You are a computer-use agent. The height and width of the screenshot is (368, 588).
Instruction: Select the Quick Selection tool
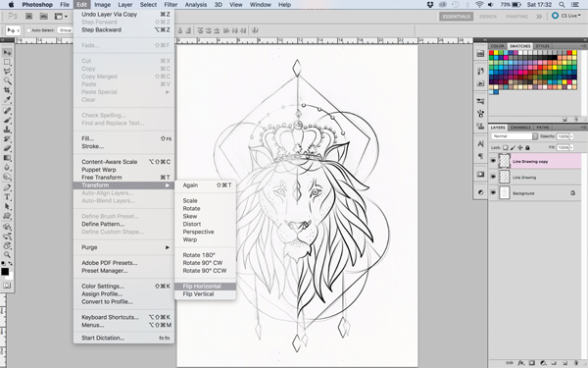(7, 80)
